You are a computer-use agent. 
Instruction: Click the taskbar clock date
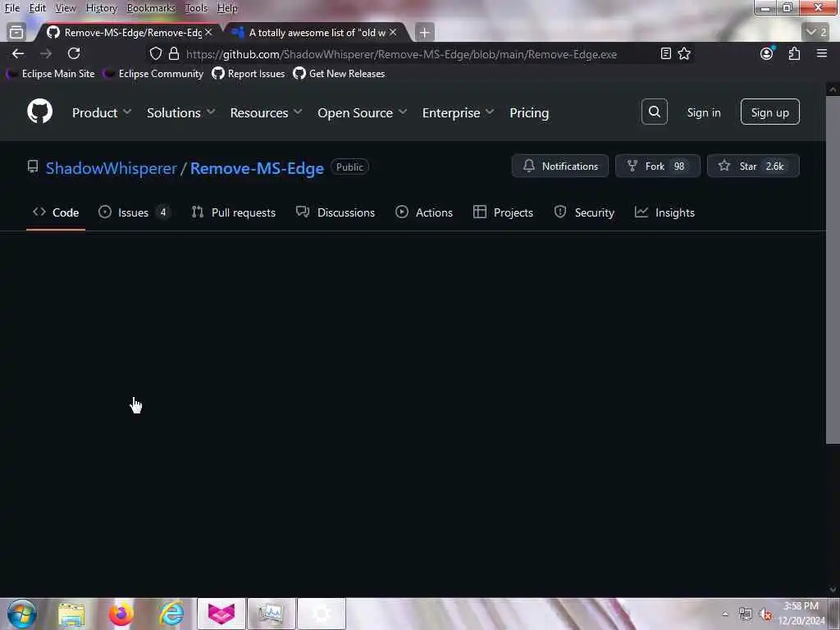click(x=801, y=614)
